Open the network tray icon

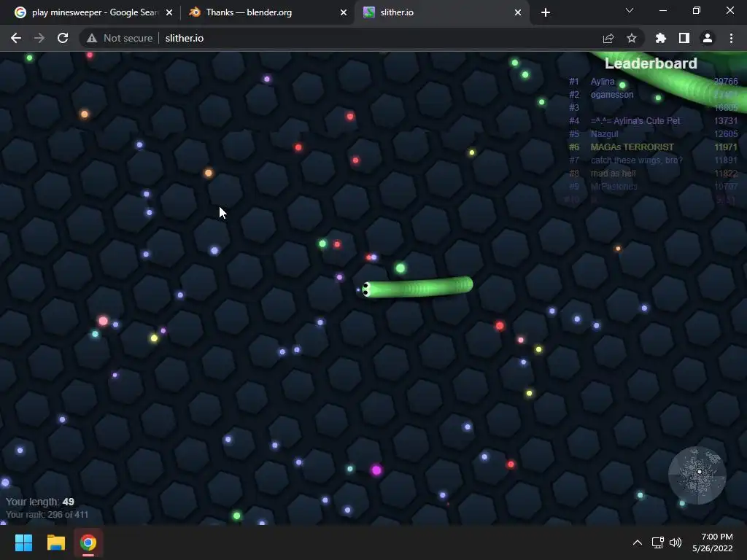[x=658, y=542]
